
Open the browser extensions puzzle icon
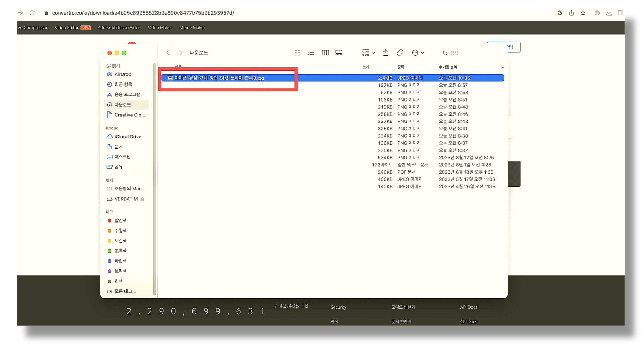click(597, 13)
